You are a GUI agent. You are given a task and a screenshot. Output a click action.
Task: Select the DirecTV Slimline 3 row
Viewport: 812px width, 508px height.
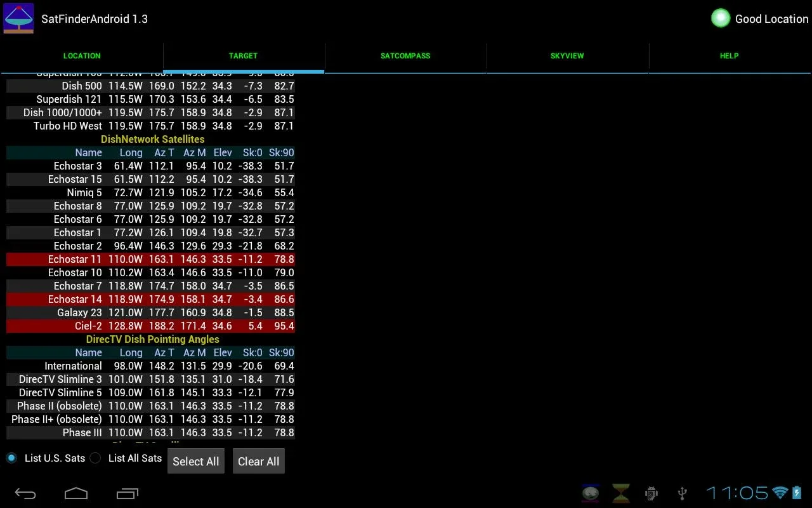click(x=150, y=379)
